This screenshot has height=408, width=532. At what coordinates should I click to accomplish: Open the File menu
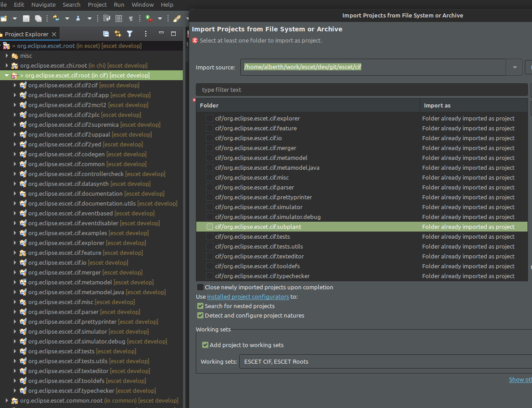pyautogui.click(x=3, y=5)
